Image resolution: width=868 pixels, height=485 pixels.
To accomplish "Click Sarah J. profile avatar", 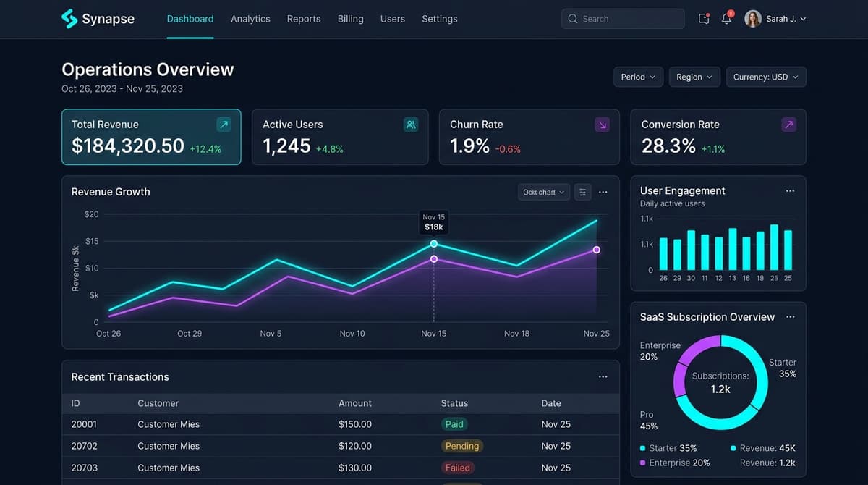I will [753, 19].
